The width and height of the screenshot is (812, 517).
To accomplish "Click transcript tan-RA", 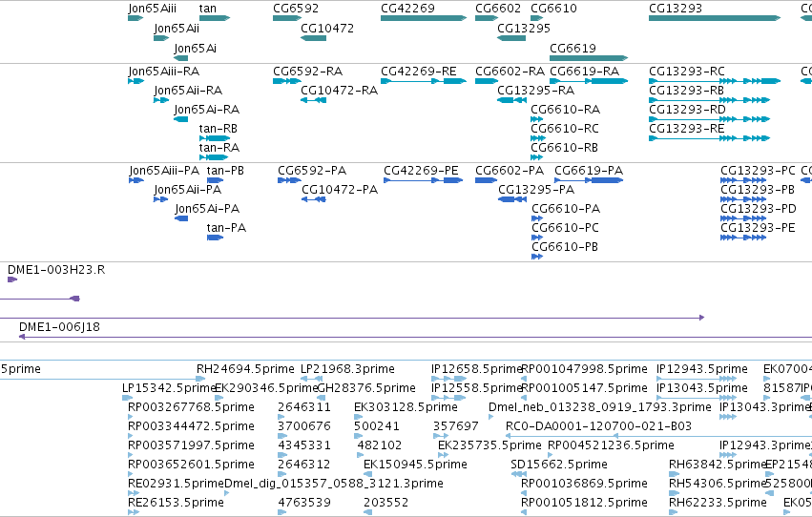I will (214, 157).
